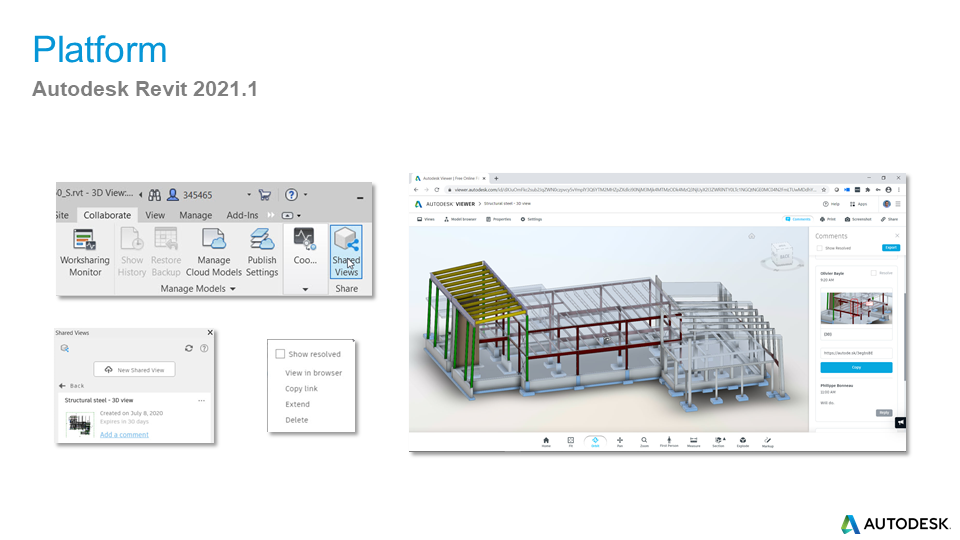The width and height of the screenshot is (960, 540).
Task: Click the Coordinate (Coo...) ribbon button
Action: point(305,247)
